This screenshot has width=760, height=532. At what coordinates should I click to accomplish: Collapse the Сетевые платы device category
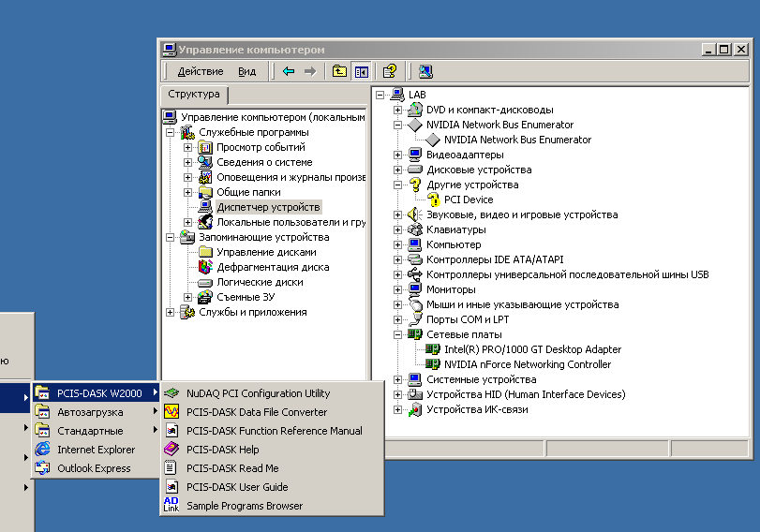point(398,334)
